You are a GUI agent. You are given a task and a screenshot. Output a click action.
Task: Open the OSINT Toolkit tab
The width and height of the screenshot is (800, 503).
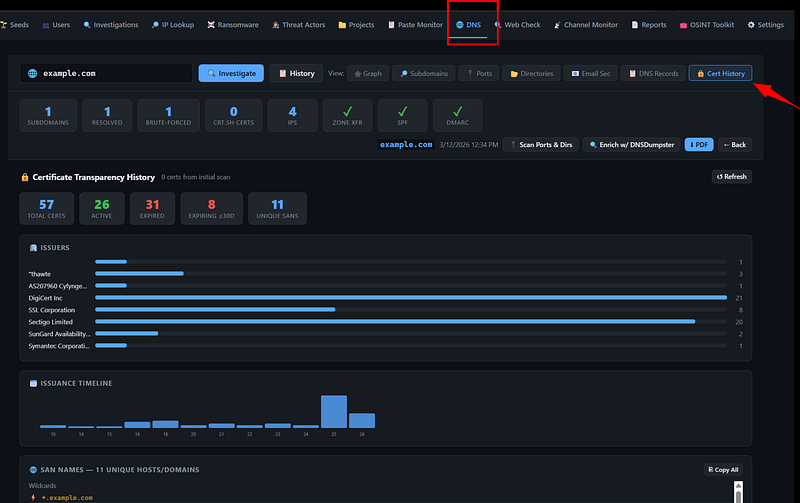pos(707,24)
